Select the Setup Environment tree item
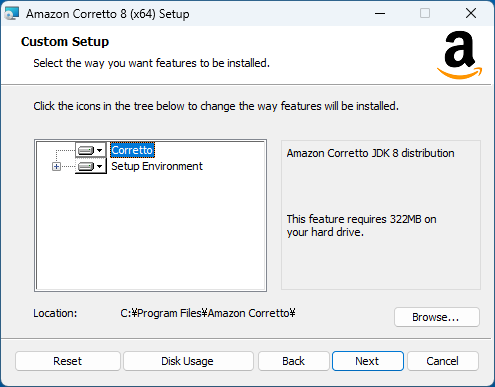Screen dimensions: 495x387 157,166
